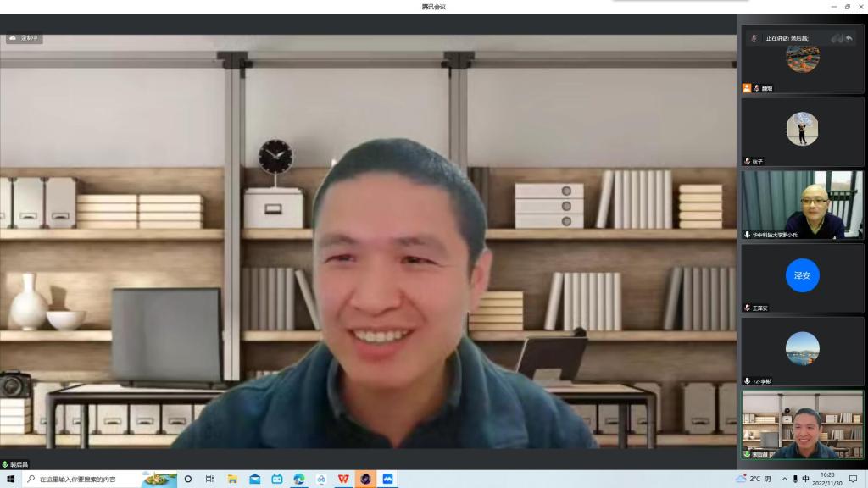The height and width of the screenshot is (488, 868).
Task: Click the microphone icon in the speaking bar
Action: point(754,38)
